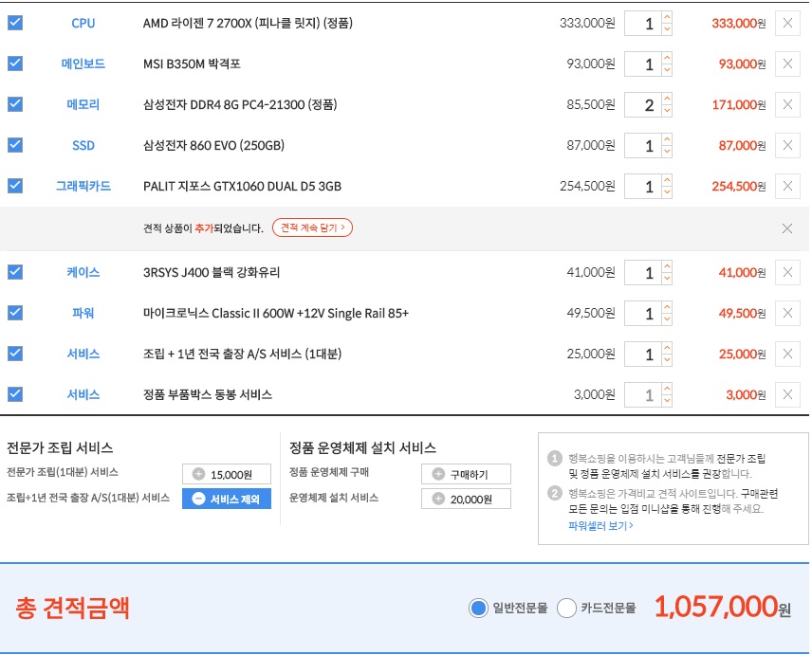Add the 15,000원 전문가 조립 service
812x655 pixels.
(x=227, y=474)
